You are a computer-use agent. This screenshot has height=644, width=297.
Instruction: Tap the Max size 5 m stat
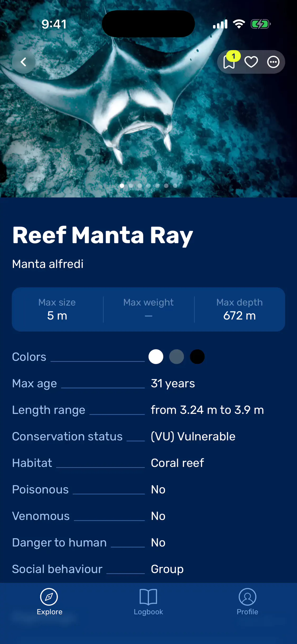coord(57,309)
